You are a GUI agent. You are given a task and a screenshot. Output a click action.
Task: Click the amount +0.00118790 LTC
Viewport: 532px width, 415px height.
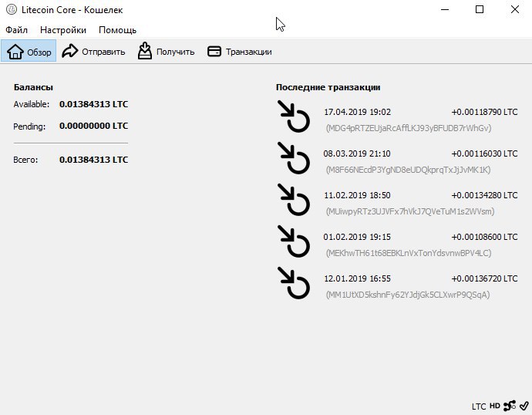point(484,112)
